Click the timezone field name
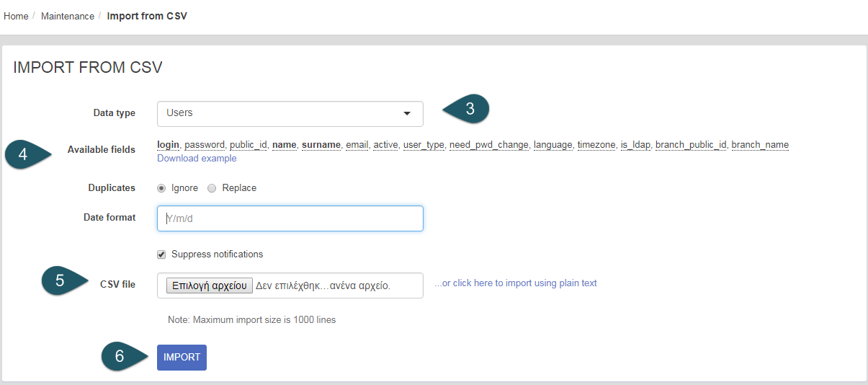This screenshot has height=385, width=868. pyautogui.click(x=596, y=145)
